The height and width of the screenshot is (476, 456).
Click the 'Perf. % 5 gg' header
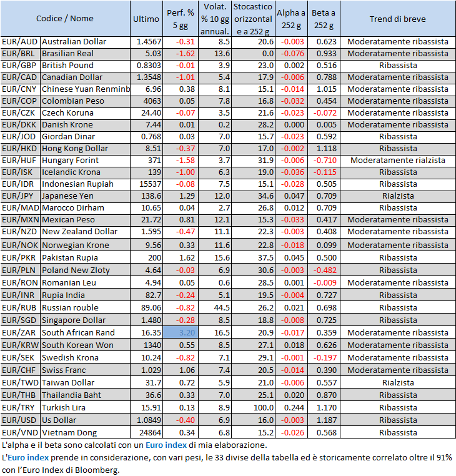(x=181, y=19)
